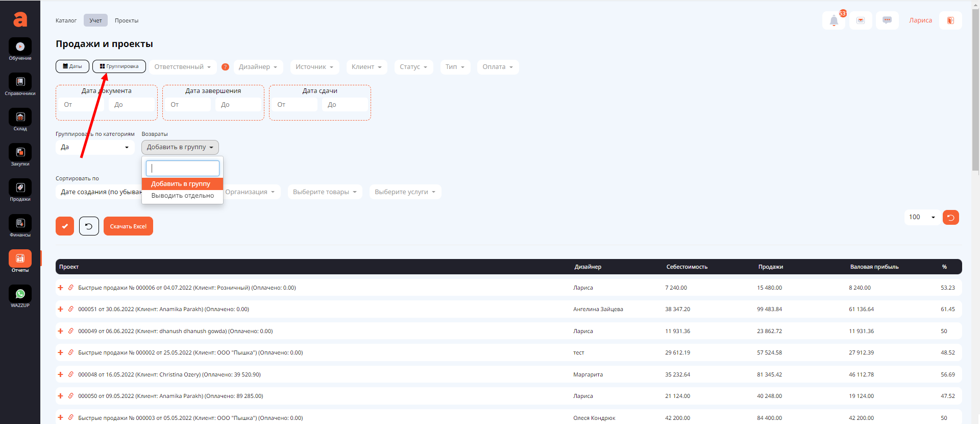The height and width of the screenshot is (424, 980).
Task: Click the Скачать Excel button
Action: [128, 226]
